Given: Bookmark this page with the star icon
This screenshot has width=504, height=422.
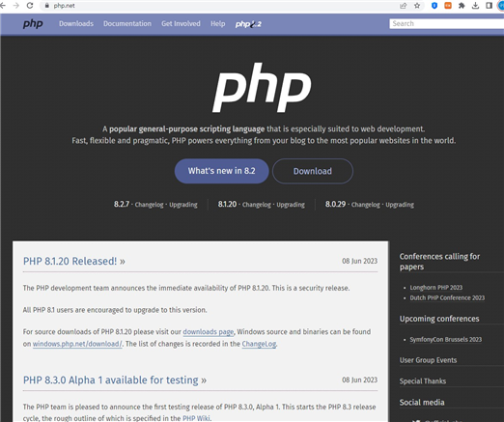Looking at the screenshot, I should (417, 6).
